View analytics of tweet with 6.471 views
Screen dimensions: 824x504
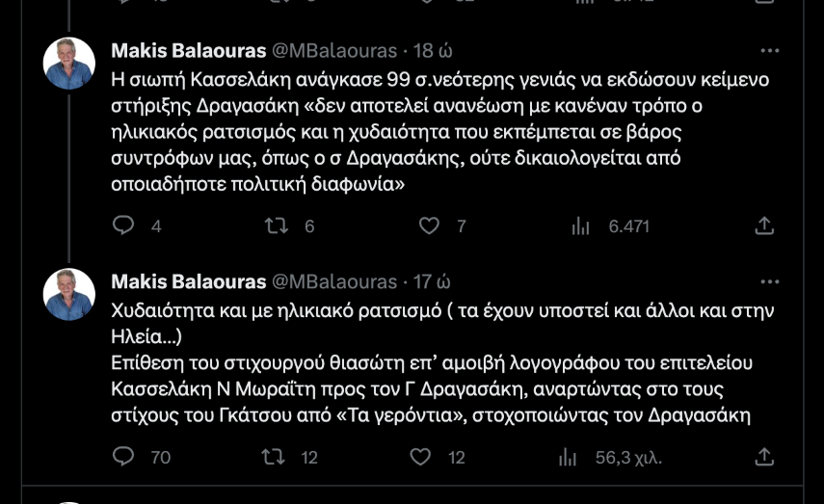click(x=581, y=226)
